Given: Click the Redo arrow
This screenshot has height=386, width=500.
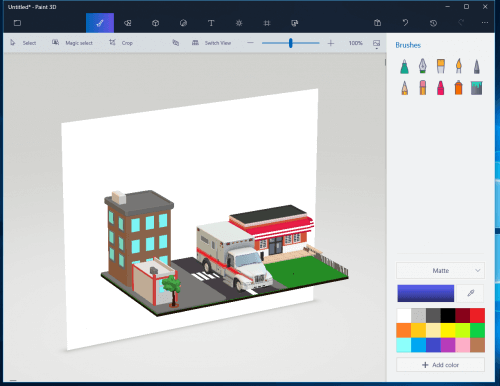Looking at the screenshot, I should coord(461,23).
